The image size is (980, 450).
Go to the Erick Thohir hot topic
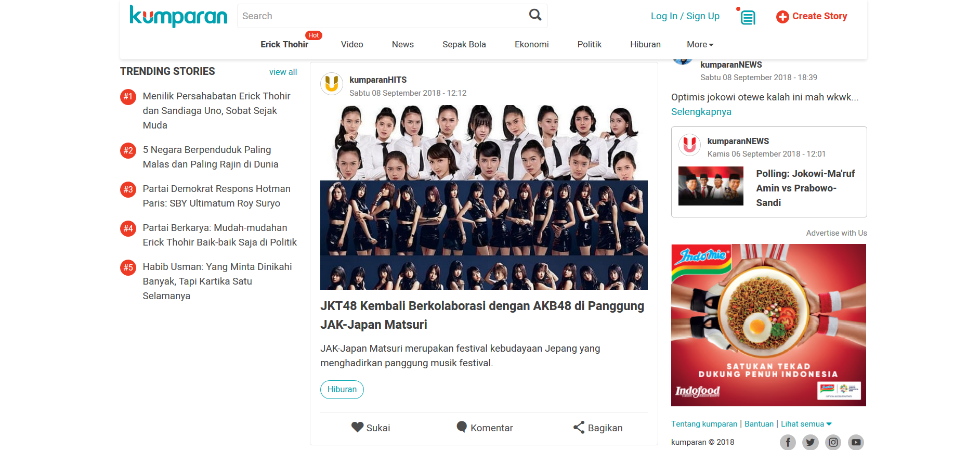click(284, 45)
